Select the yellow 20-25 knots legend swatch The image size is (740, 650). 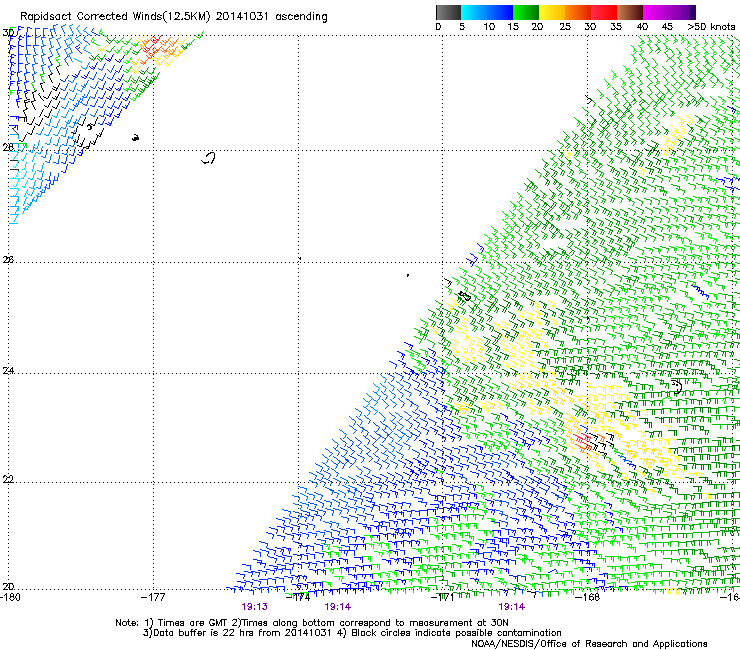click(552, 12)
